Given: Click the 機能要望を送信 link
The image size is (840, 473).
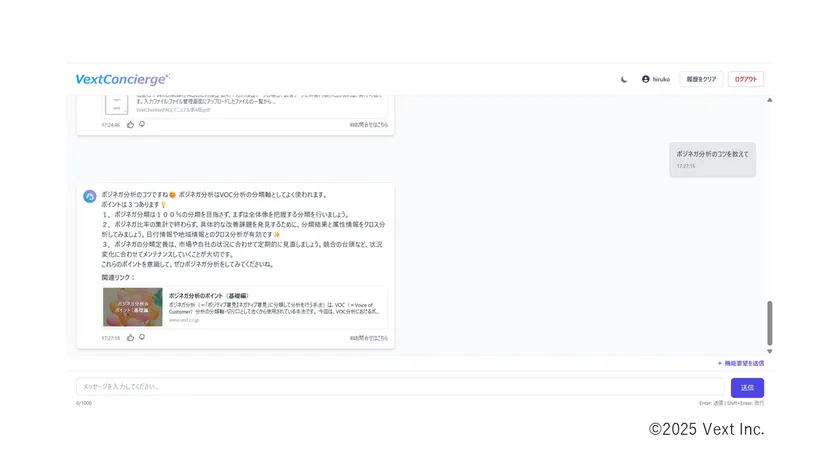Looking at the screenshot, I should 741,363.
